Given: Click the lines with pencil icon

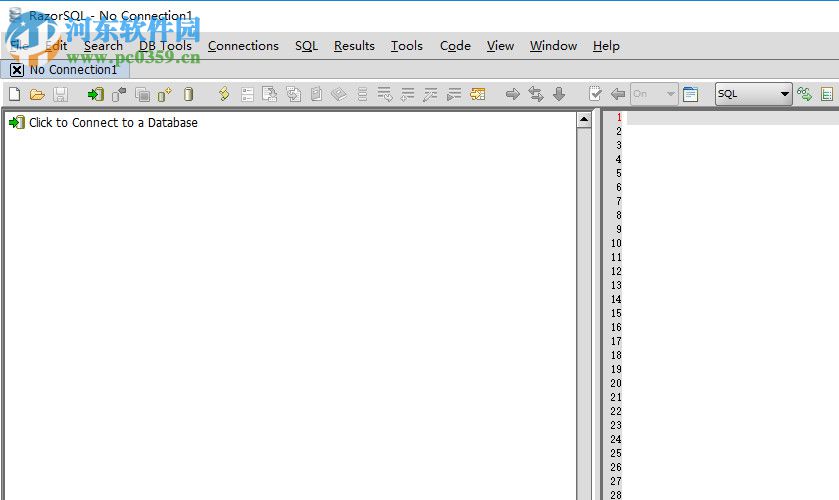Looking at the screenshot, I should point(430,95).
